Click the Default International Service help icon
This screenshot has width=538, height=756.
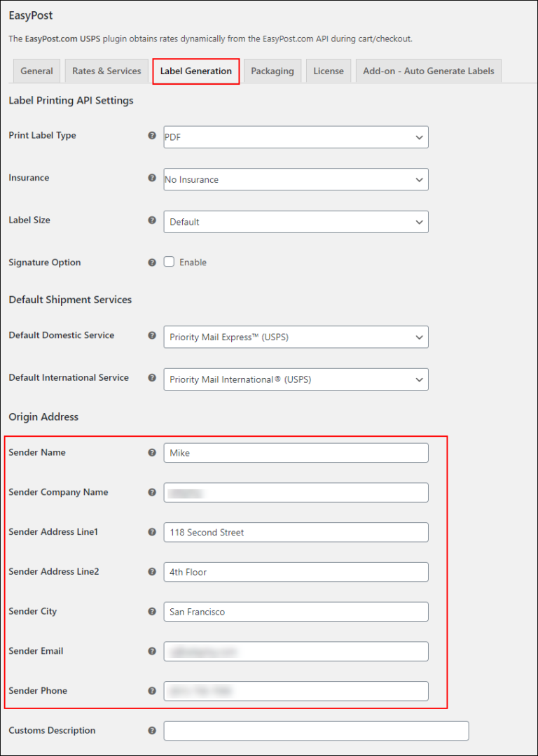(152, 378)
